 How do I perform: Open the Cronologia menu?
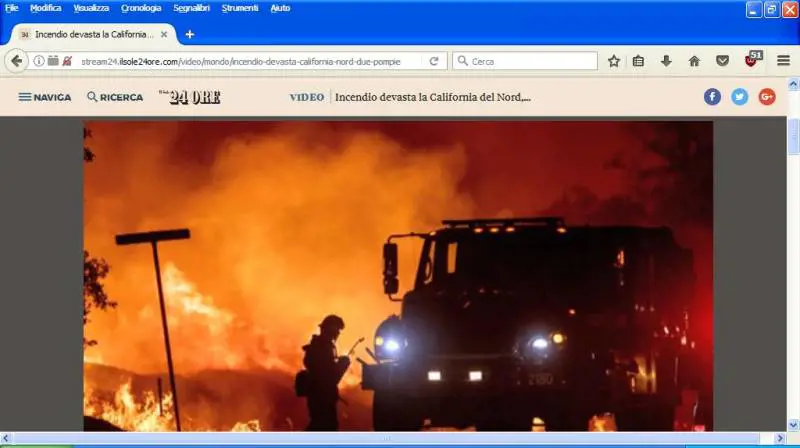click(x=141, y=8)
